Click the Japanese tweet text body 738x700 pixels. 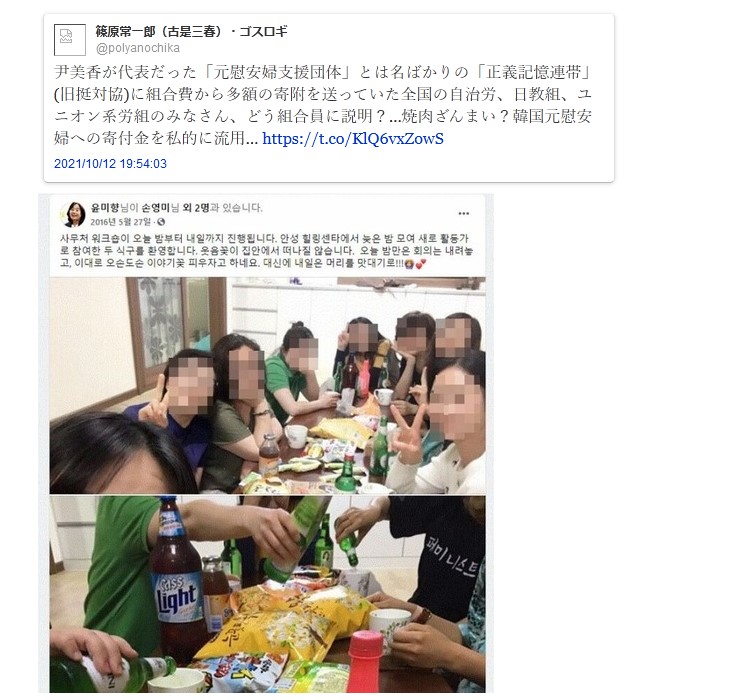pyautogui.click(x=322, y=105)
